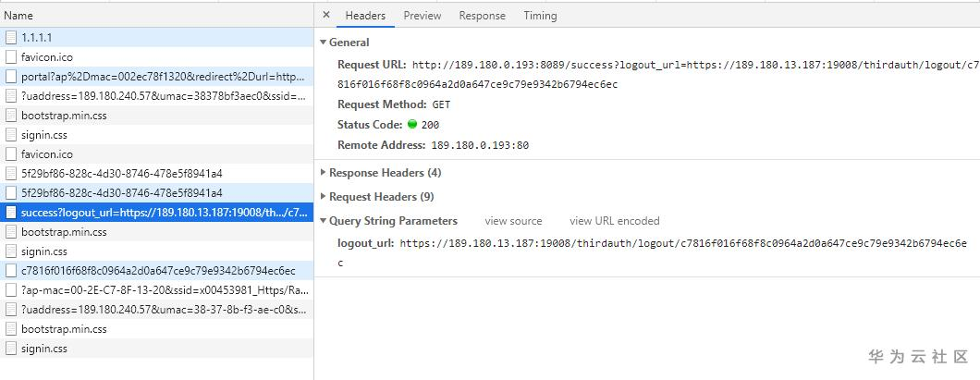Select the 1.1.1.1 request
Image resolution: width=980 pixels, height=380 pixels.
pyautogui.click(x=37, y=38)
